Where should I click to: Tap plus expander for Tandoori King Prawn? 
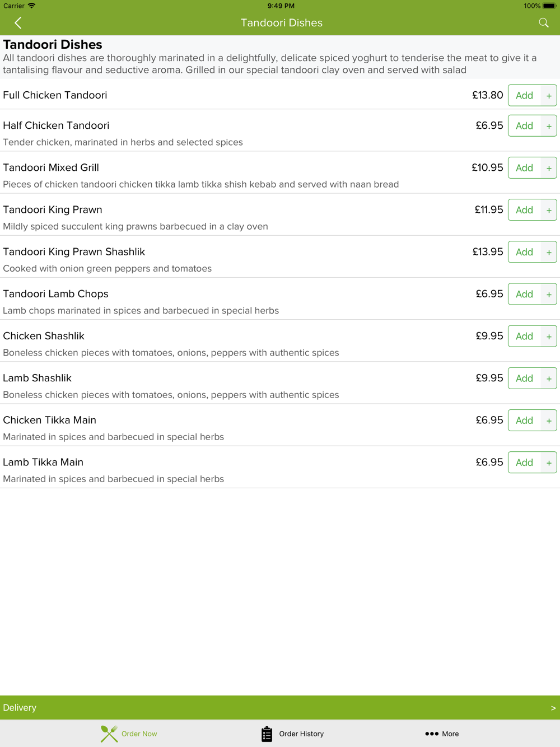[x=549, y=210]
